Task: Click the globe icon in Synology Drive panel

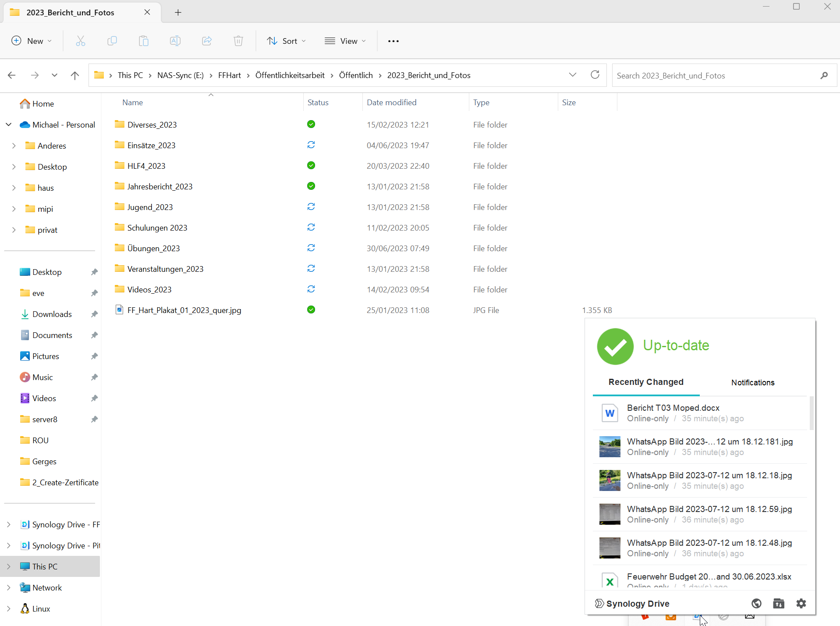Action: tap(756, 603)
